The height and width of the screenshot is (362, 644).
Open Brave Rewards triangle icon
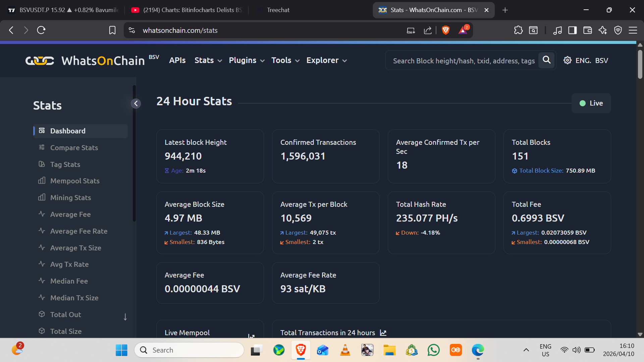pyautogui.click(x=463, y=30)
